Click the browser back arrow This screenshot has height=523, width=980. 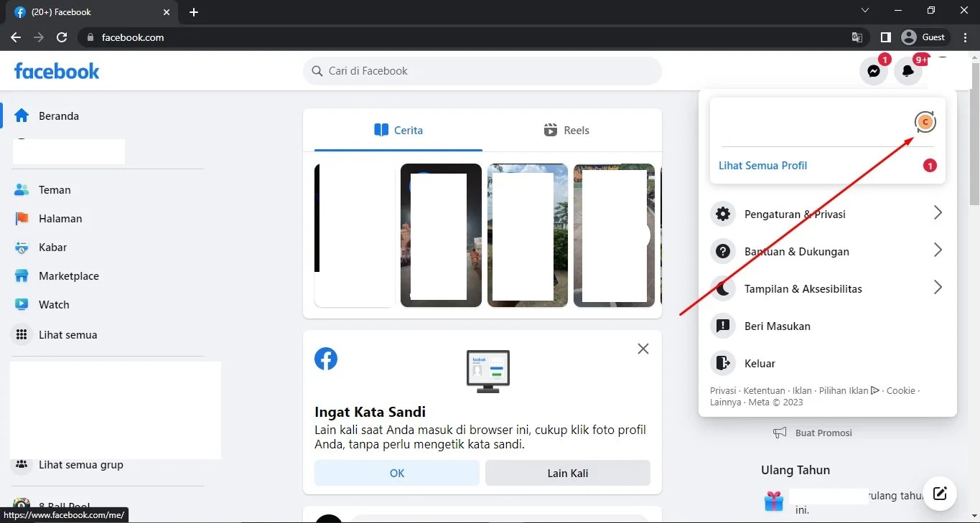click(x=16, y=37)
